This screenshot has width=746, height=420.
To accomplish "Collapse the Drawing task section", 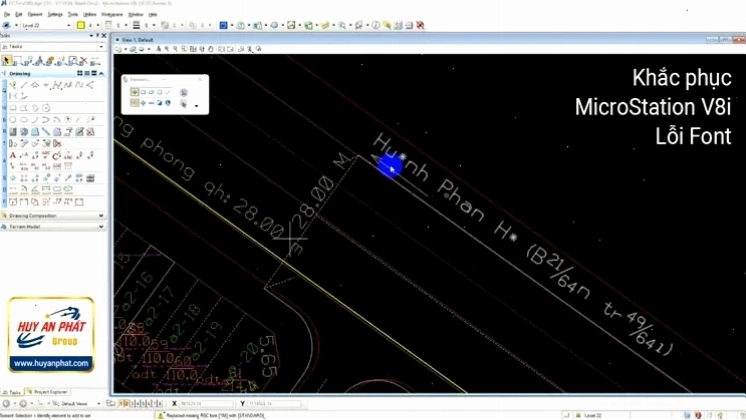I will [x=101, y=73].
